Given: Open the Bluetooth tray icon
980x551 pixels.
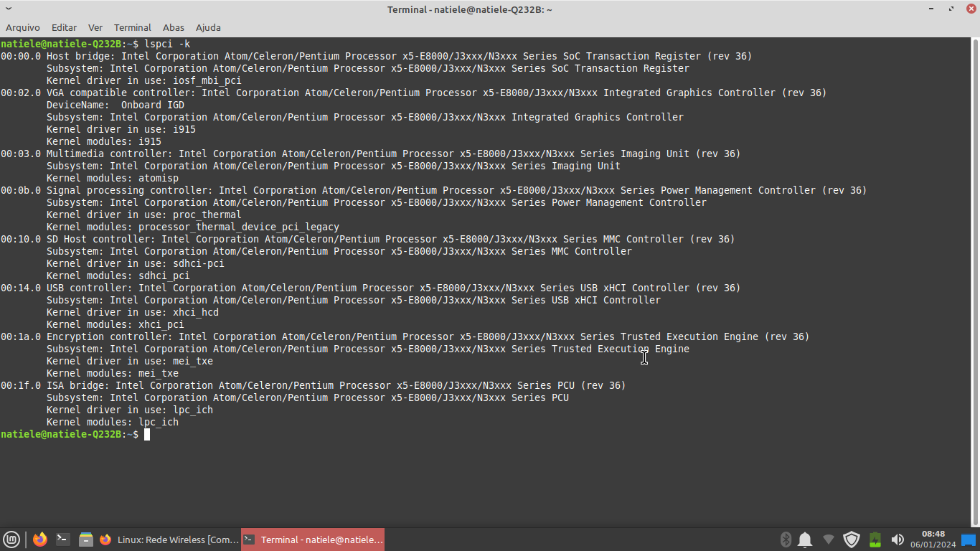Looking at the screenshot, I should 786,540.
